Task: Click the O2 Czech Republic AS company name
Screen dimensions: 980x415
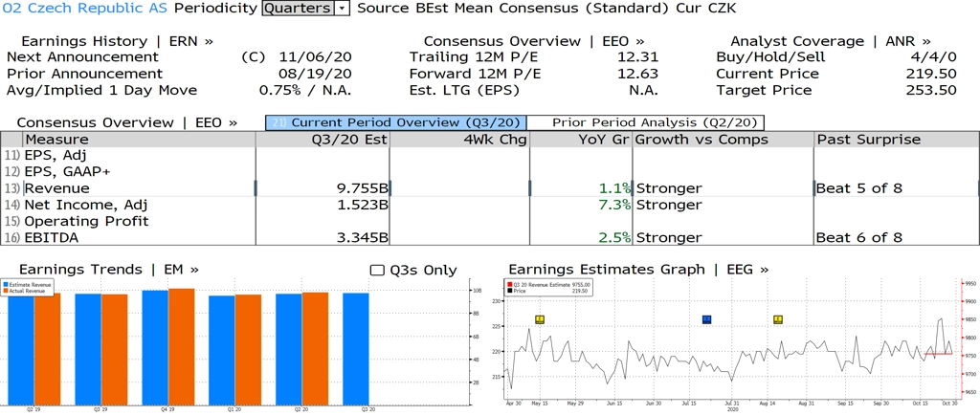Action: click(x=85, y=8)
